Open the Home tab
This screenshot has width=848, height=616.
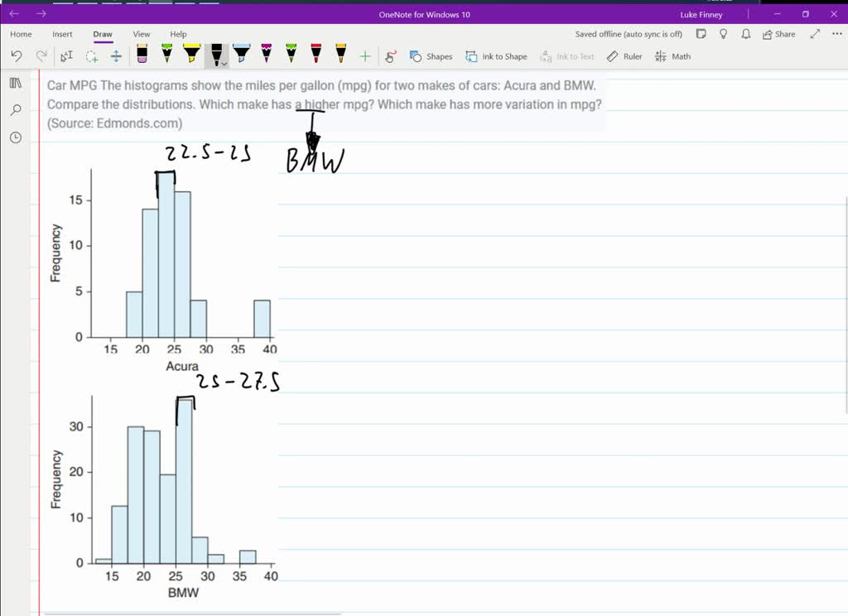coord(21,34)
